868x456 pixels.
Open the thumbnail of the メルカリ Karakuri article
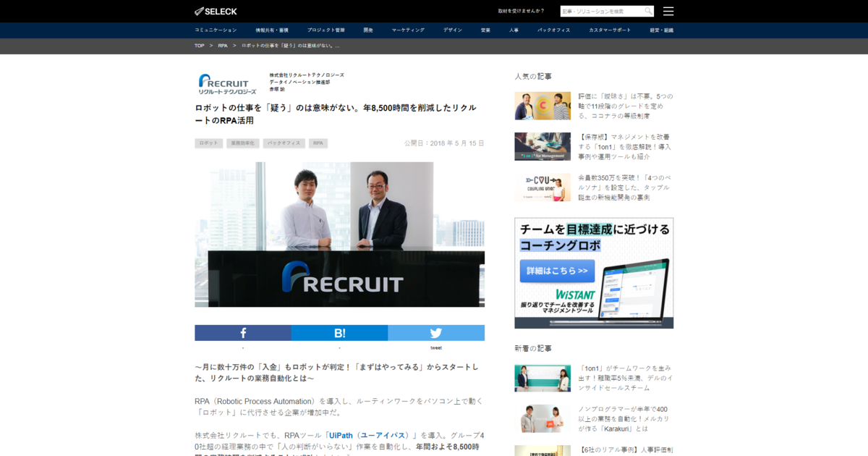click(542, 418)
